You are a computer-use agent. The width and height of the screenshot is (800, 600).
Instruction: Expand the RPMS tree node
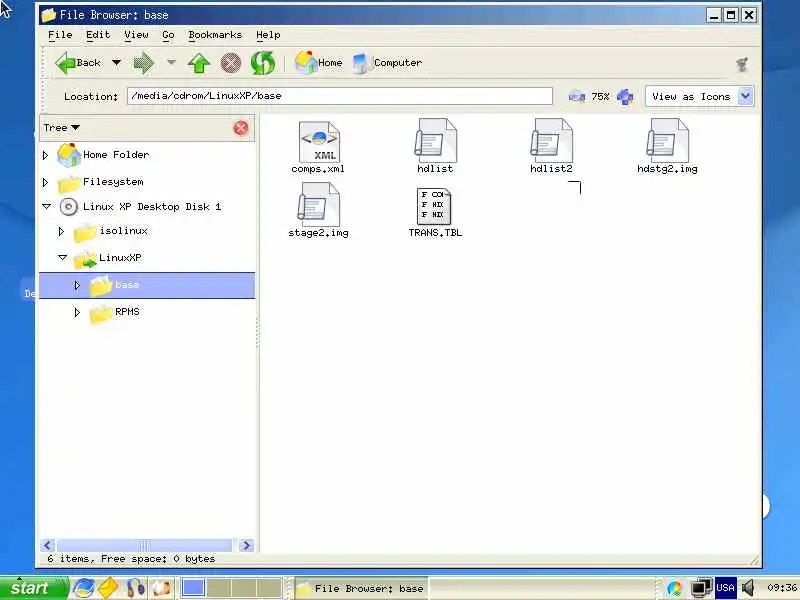pyautogui.click(x=77, y=312)
